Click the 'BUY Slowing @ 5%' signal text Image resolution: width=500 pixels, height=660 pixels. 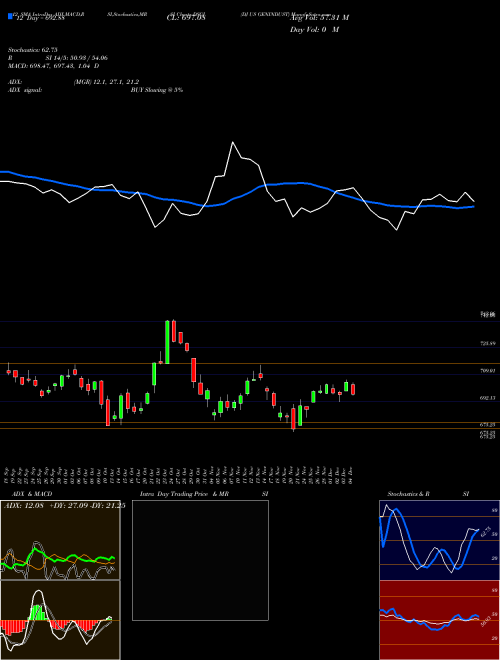[x=157, y=90]
